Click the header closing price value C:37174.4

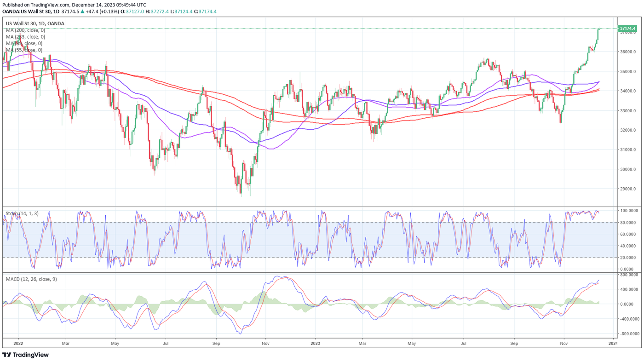coord(202,11)
